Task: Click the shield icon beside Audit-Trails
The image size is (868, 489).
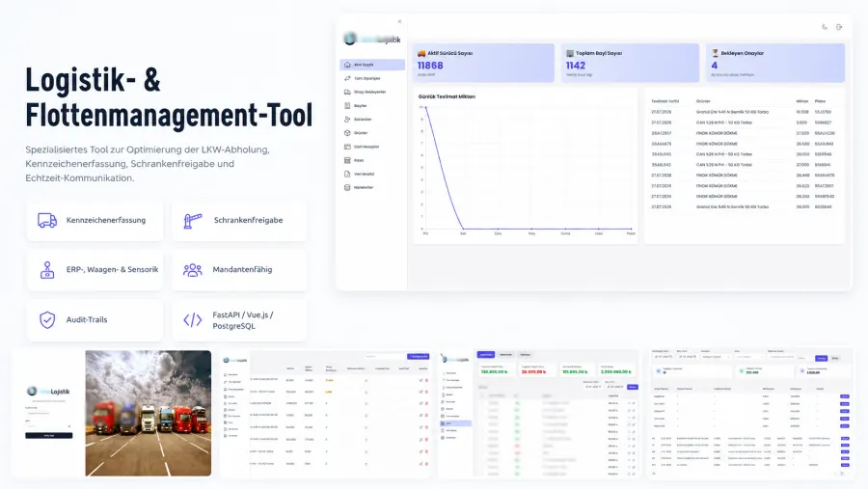Action: pos(47,319)
